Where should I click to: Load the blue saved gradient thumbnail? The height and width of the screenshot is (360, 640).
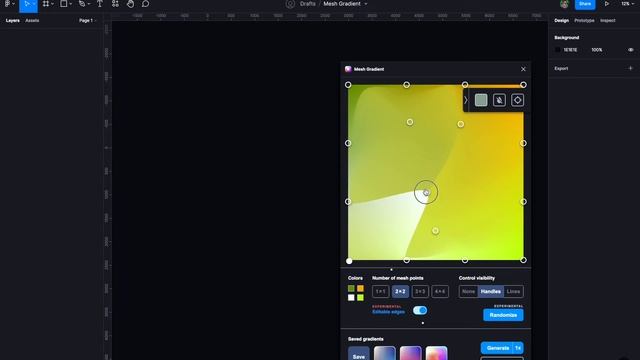tap(384, 353)
